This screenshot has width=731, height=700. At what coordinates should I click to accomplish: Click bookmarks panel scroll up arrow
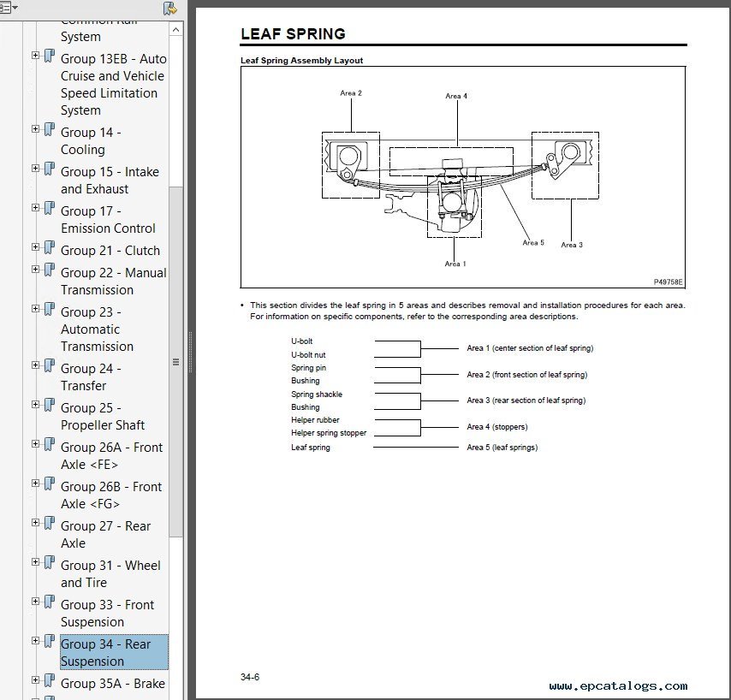175,30
